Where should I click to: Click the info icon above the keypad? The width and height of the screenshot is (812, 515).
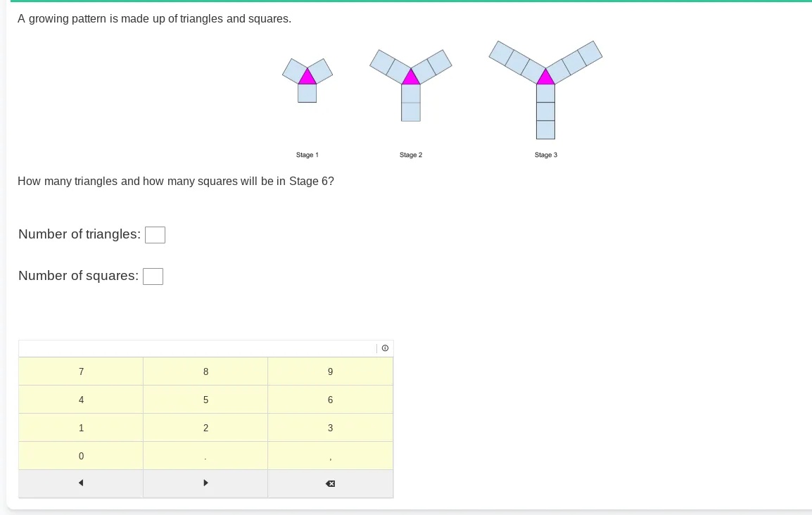point(385,348)
